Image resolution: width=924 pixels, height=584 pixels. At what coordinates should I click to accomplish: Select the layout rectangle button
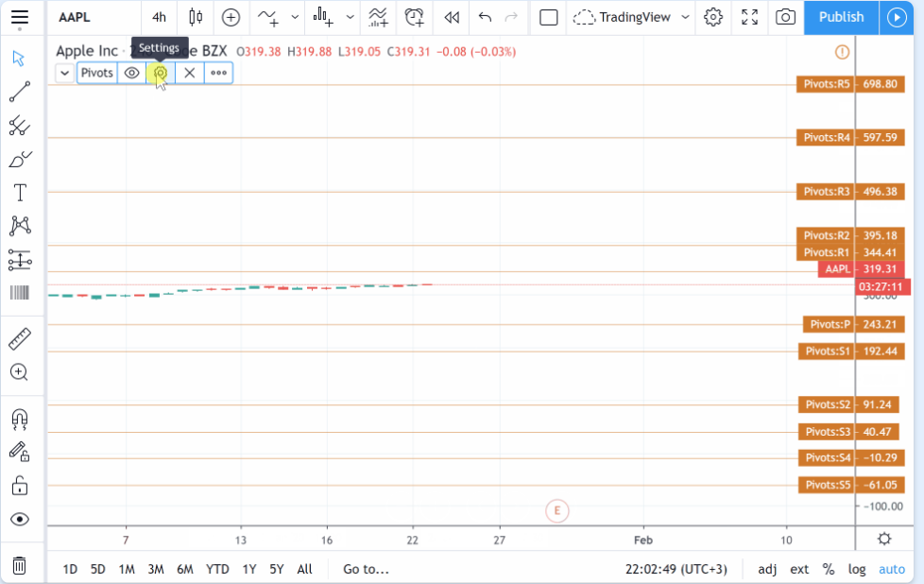[x=549, y=17]
